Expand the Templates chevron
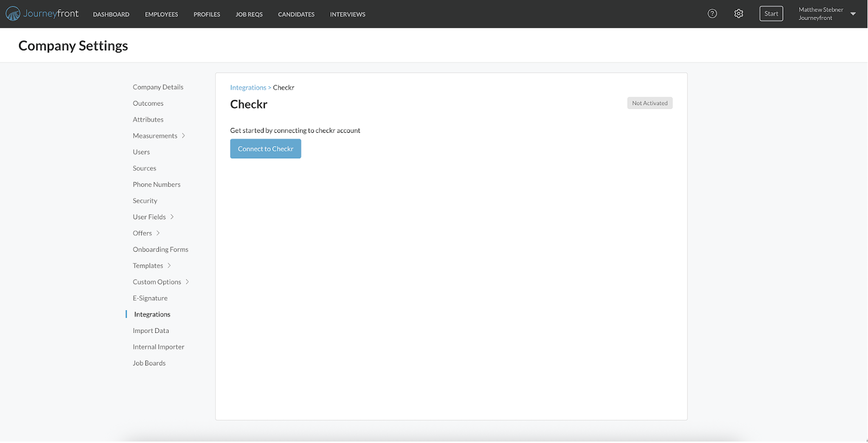This screenshot has height=443, width=868. (x=169, y=266)
